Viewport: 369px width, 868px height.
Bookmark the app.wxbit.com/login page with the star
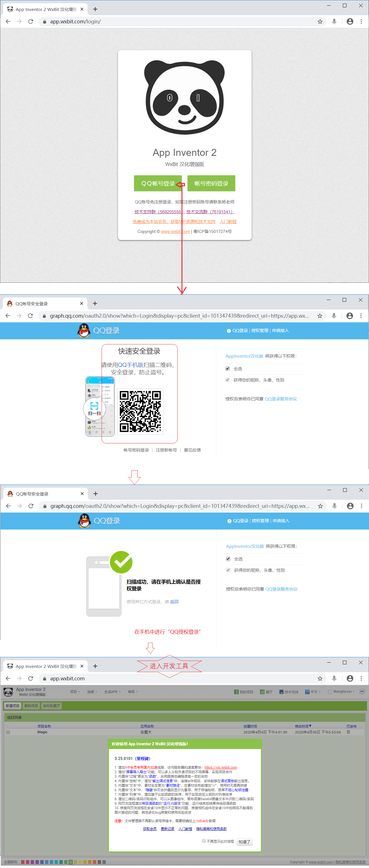click(320, 22)
